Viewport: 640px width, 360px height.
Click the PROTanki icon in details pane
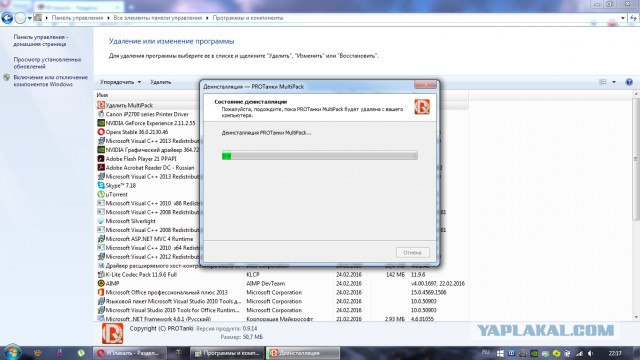point(112,333)
